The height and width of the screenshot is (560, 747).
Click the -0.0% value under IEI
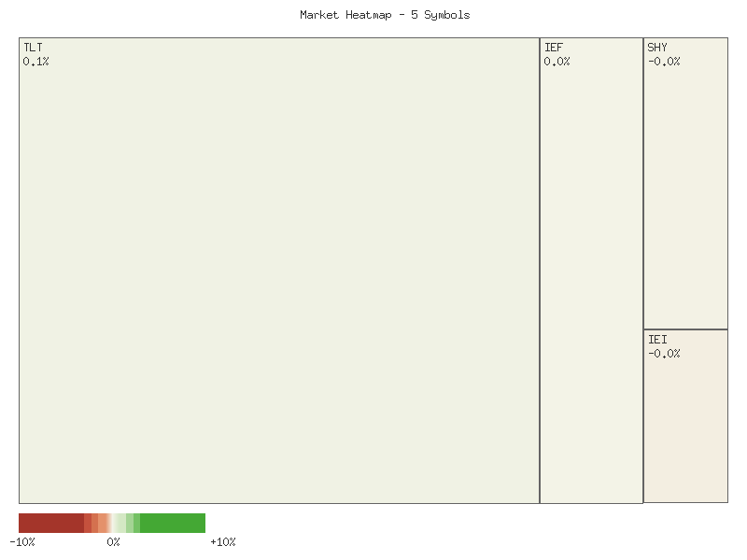665,353
